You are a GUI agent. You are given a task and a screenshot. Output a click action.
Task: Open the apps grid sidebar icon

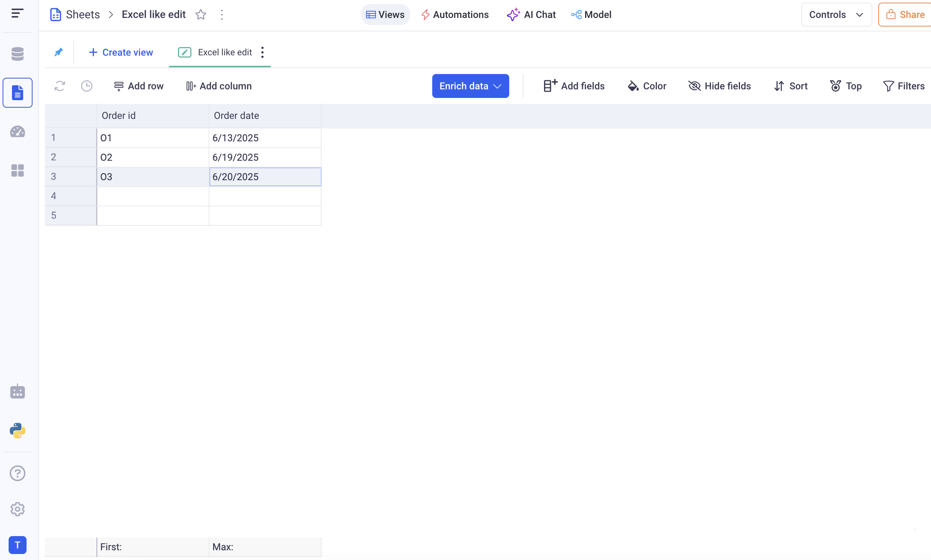coord(17,170)
